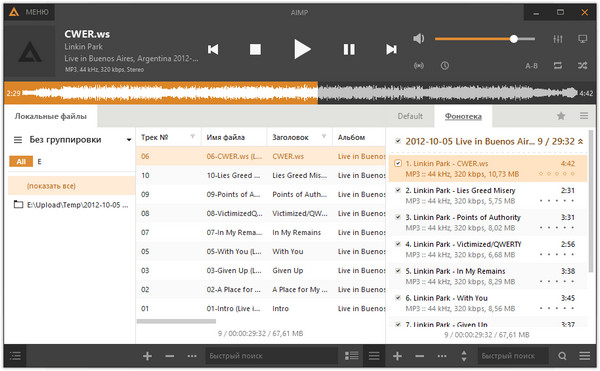Remove library item with minus
The height and width of the screenshot is (371, 600).
(170, 356)
